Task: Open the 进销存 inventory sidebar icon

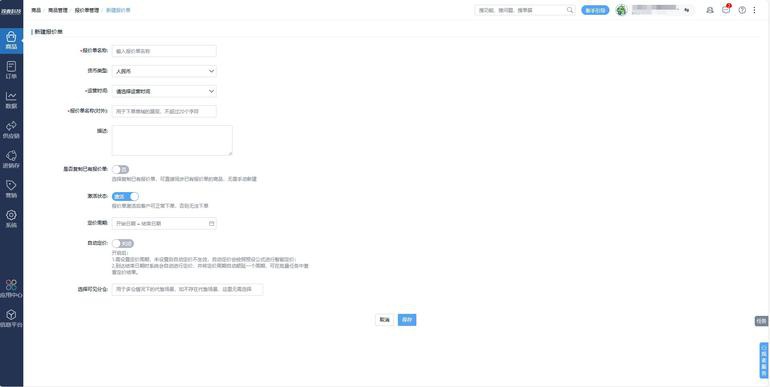Action: point(11,159)
